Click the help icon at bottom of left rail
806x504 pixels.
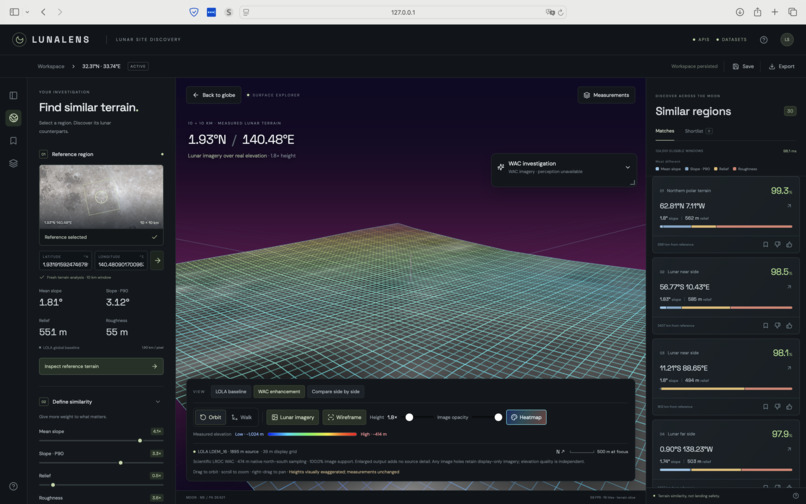(x=13, y=486)
